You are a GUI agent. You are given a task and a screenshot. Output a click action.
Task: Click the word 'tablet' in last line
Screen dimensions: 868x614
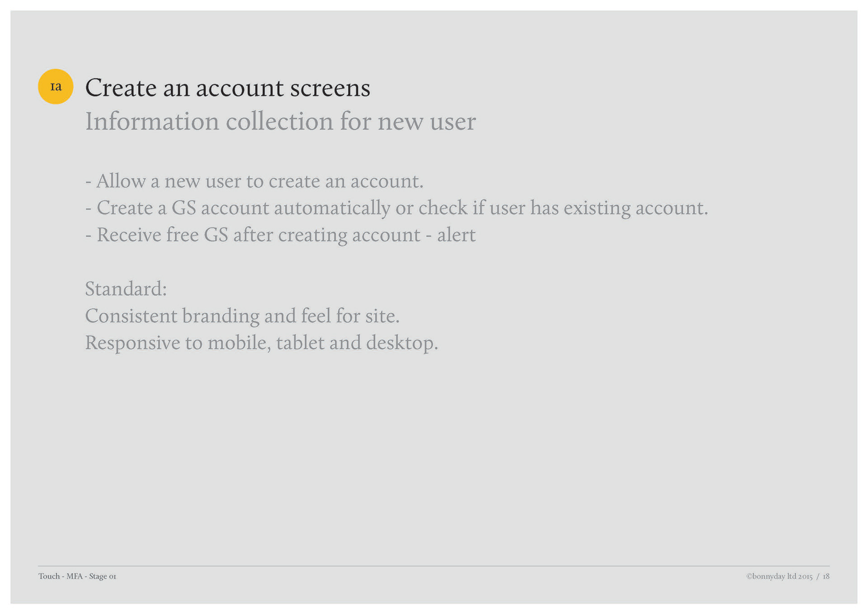click(300, 343)
